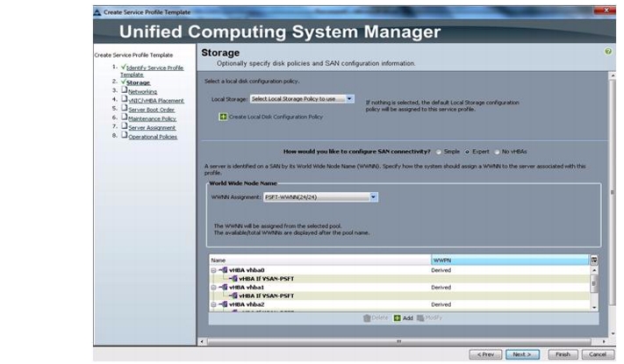Collapse the vHBA vhba2 tree node
The height and width of the screenshot is (364, 624).
click(213, 304)
